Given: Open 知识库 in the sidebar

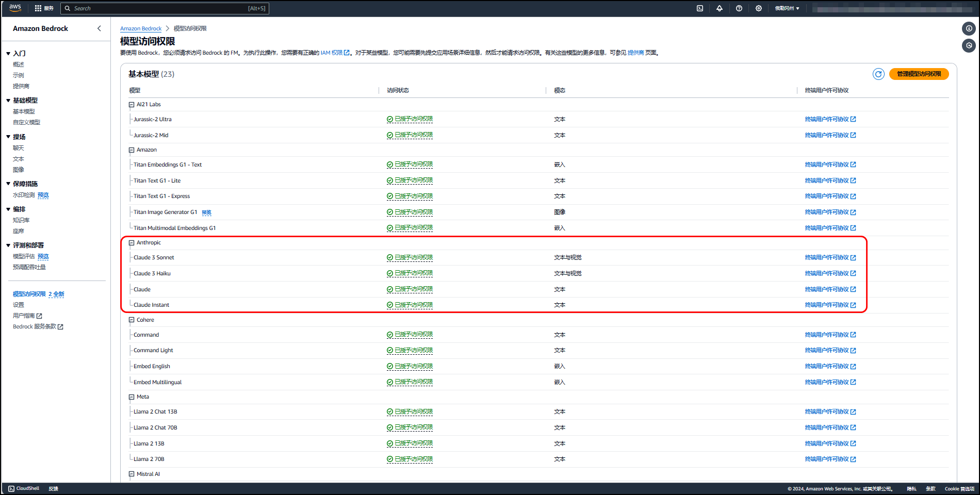Looking at the screenshot, I should 21,220.
